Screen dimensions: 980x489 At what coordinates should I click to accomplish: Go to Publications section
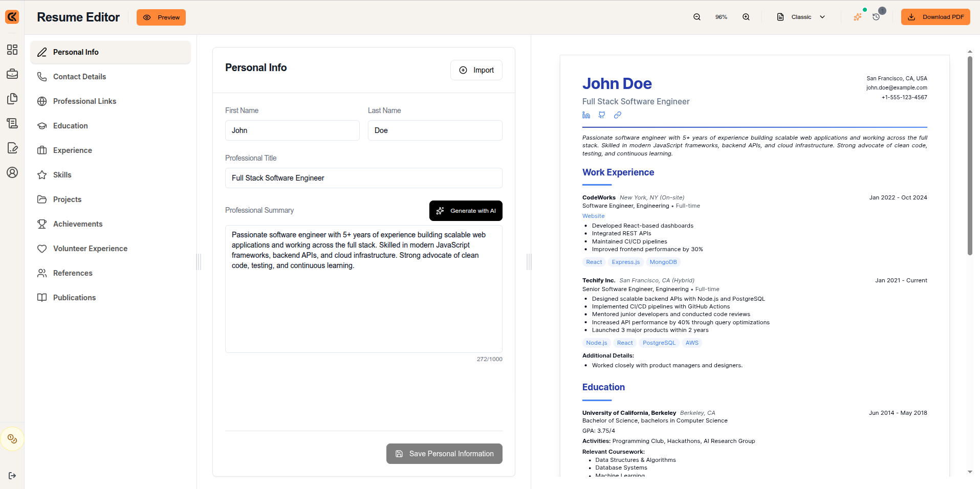[x=111, y=298]
